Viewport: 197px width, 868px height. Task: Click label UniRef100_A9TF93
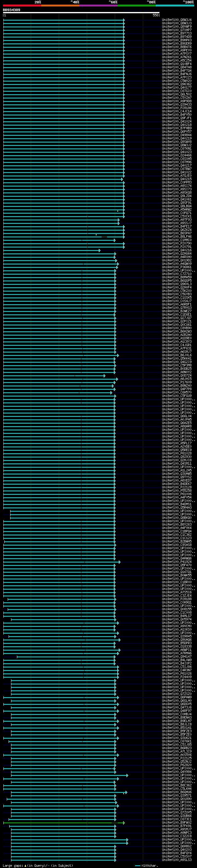coord(177,220)
